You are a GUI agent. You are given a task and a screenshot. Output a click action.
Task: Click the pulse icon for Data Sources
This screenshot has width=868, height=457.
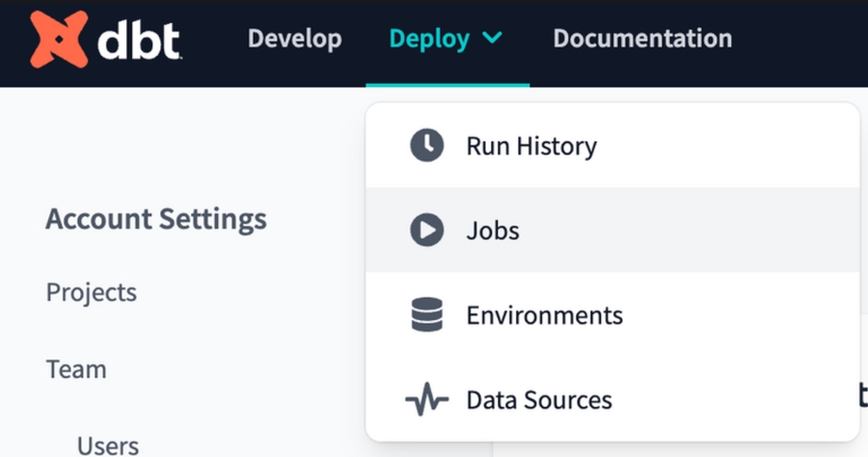(426, 399)
